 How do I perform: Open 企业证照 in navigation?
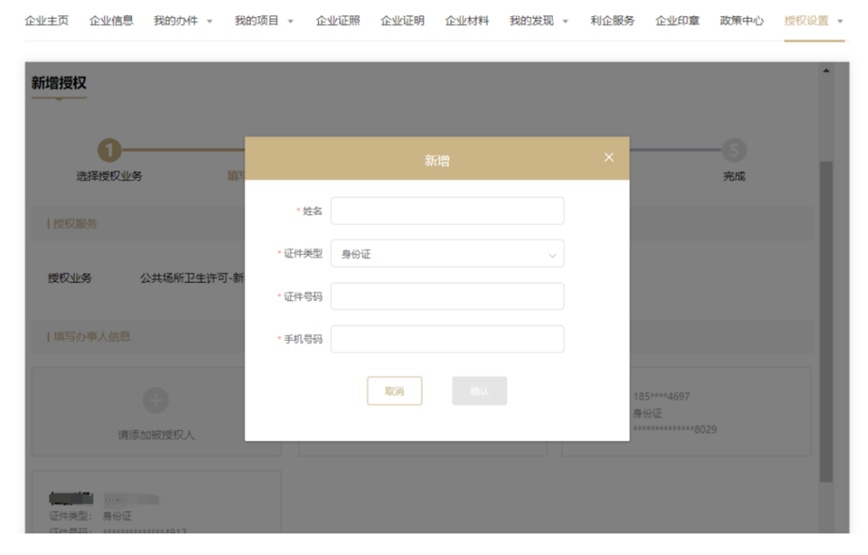tap(337, 21)
